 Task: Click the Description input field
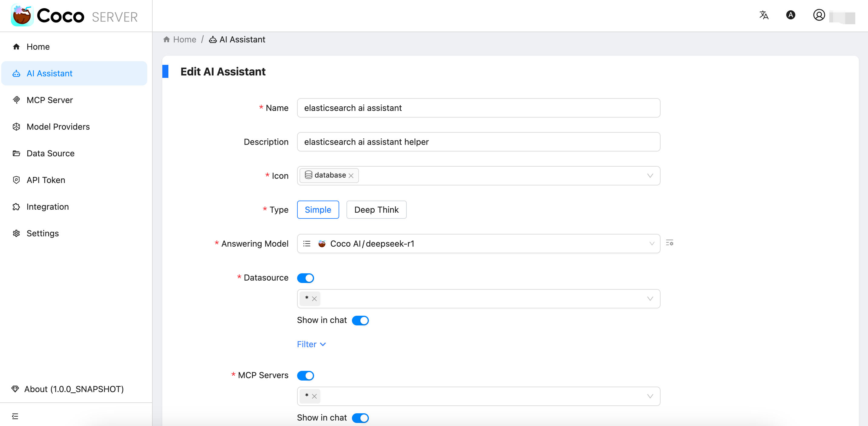479,142
